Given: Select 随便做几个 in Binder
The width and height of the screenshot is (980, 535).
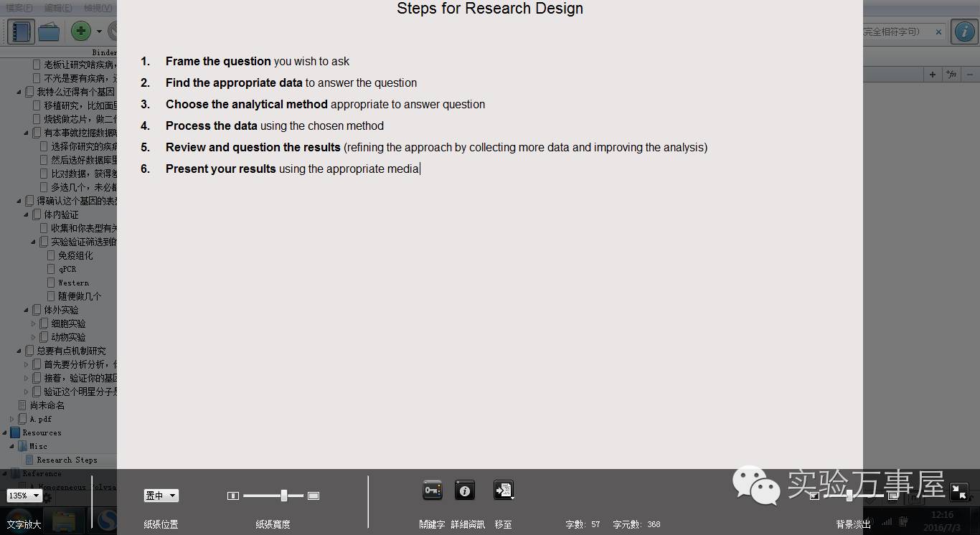Looking at the screenshot, I should [x=80, y=296].
